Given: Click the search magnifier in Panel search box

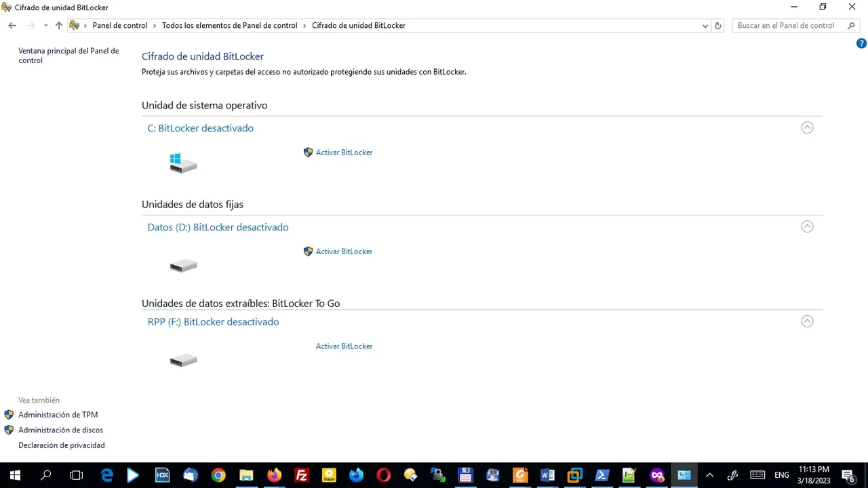Looking at the screenshot, I should click(852, 26).
